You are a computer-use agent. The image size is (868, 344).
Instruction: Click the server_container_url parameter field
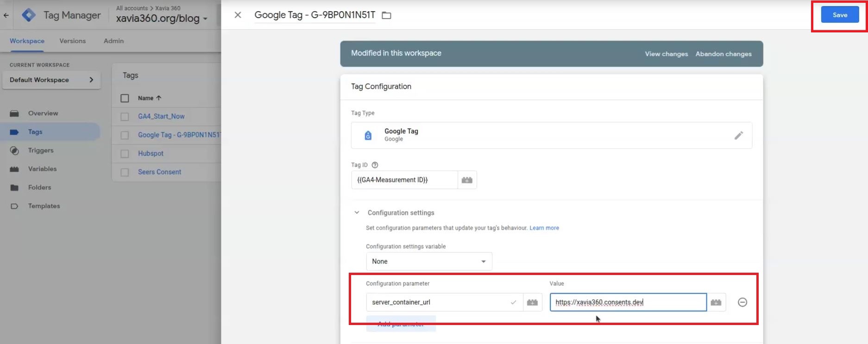(x=444, y=302)
